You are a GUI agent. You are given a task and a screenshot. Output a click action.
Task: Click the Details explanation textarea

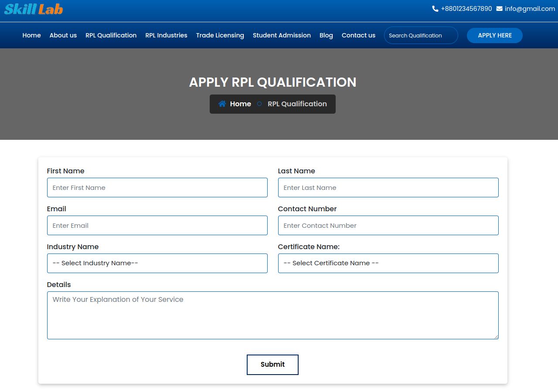coord(272,315)
